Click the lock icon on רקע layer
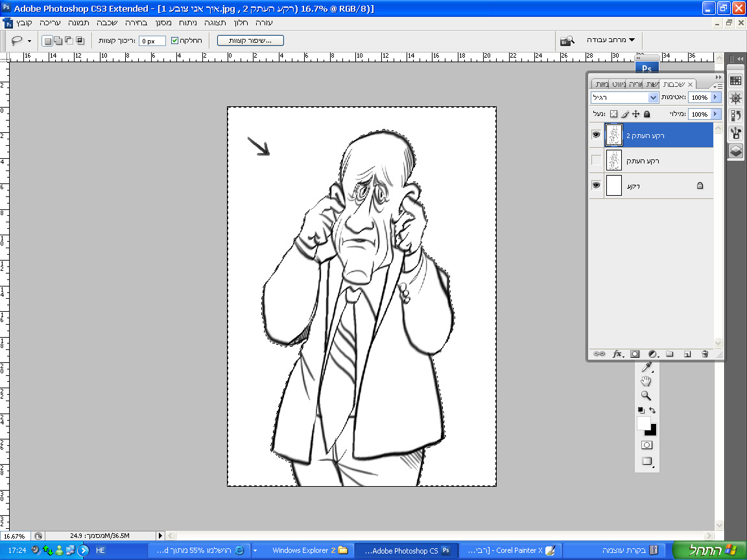747x560 pixels. click(700, 186)
